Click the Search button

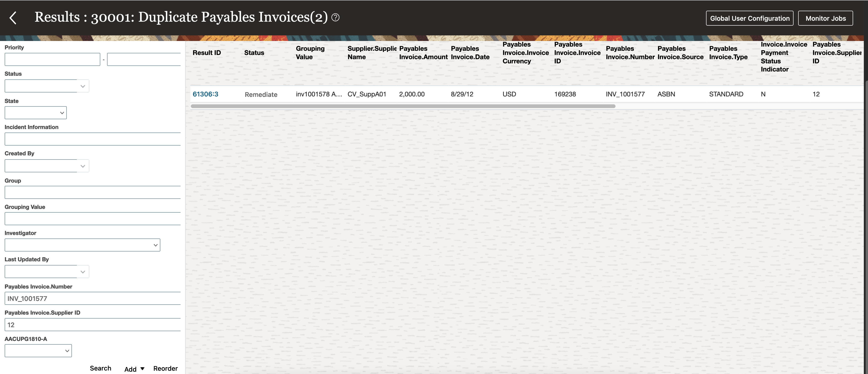coord(100,368)
